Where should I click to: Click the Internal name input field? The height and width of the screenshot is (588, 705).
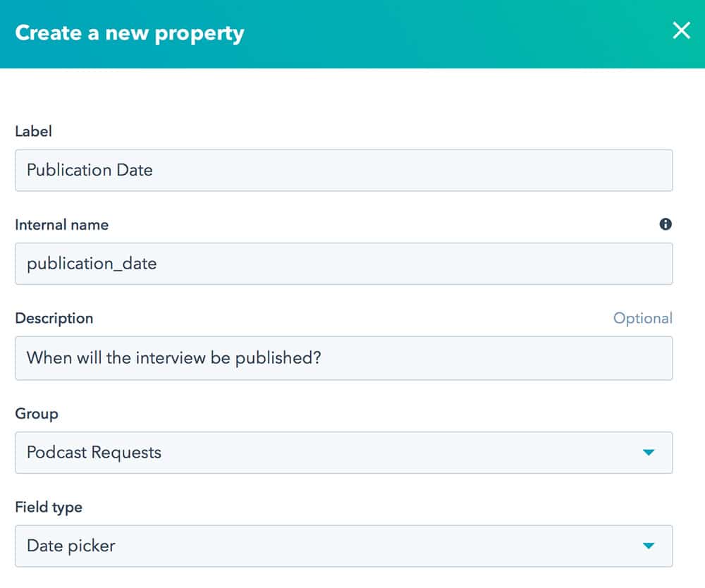[x=282, y=263]
